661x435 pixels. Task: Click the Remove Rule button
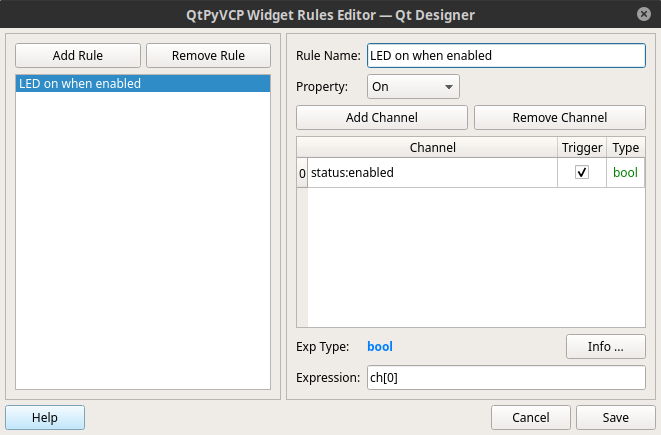click(x=208, y=55)
